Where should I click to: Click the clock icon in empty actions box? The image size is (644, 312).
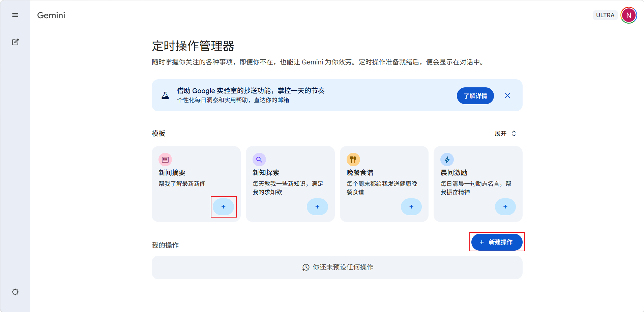(306, 267)
